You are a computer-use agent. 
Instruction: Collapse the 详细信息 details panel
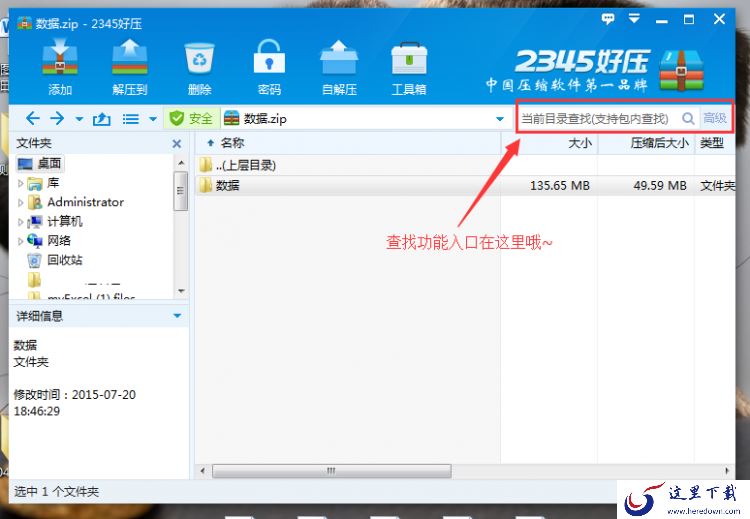click(x=177, y=316)
